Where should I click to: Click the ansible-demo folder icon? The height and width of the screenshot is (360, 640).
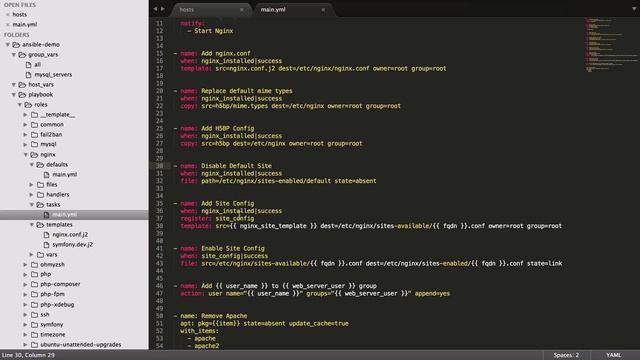click(x=16, y=44)
